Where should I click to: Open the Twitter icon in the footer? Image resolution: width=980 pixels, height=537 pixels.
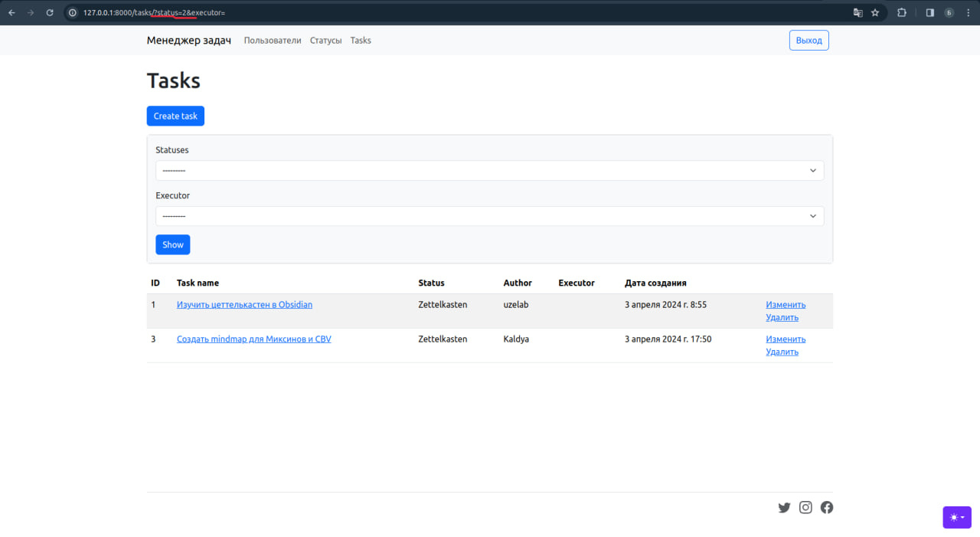pos(784,507)
